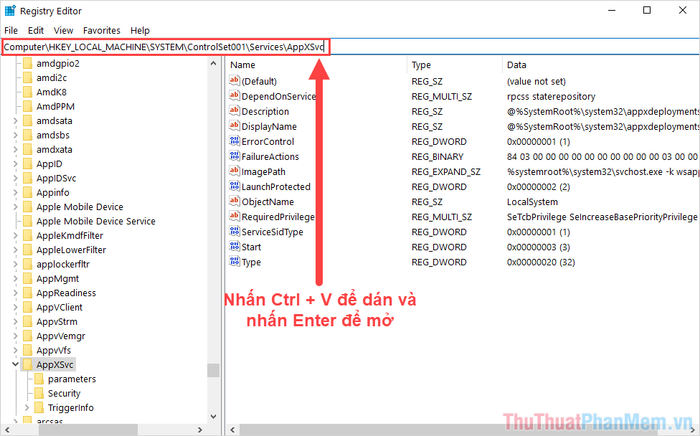Expand the TriggerInfo subkey
Viewport: 700px width, 436px height.
pyautogui.click(x=27, y=407)
